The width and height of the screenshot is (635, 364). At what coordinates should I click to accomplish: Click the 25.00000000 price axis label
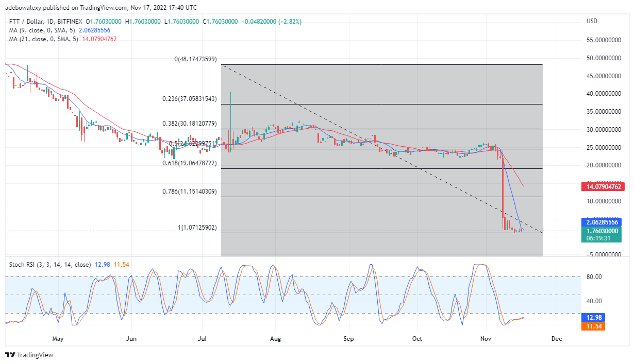click(x=604, y=147)
